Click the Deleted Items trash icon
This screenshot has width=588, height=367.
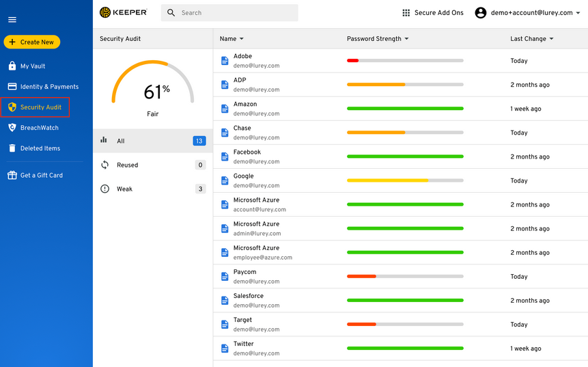(12, 148)
